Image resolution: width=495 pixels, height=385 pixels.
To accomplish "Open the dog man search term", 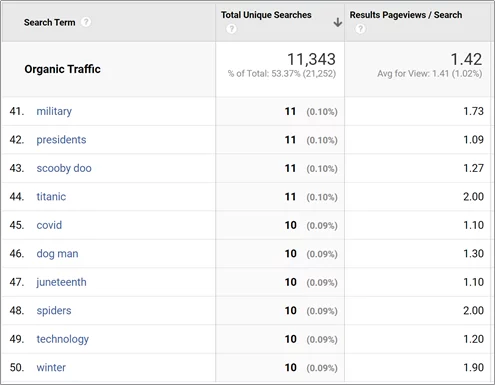I will pyautogui.click(x=57, y=254).
